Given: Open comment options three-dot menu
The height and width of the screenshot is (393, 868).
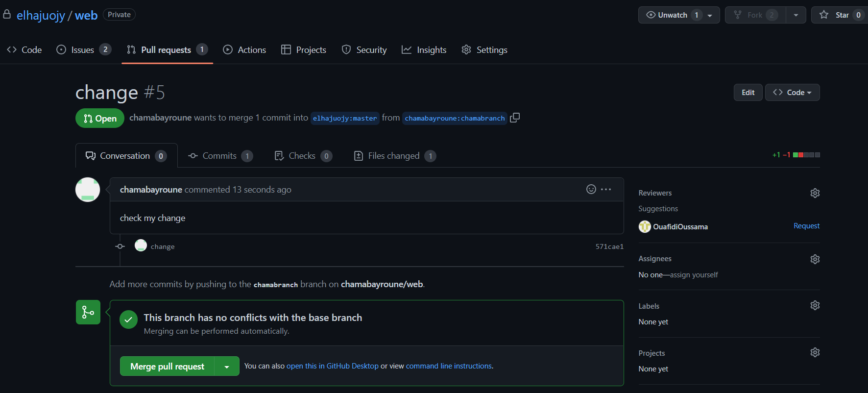Looking at the screenshot, I should click(606, 189).
